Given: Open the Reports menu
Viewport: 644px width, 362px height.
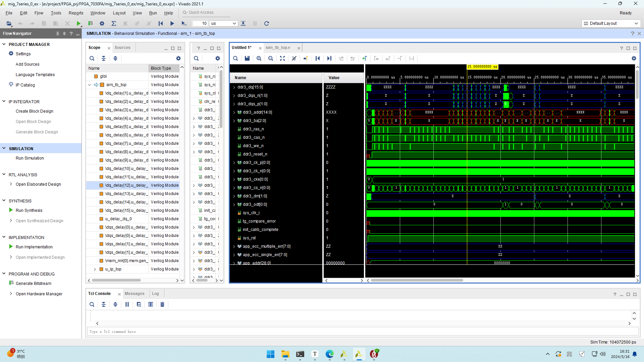Looking at the screenshot, I should click(76, 13).
